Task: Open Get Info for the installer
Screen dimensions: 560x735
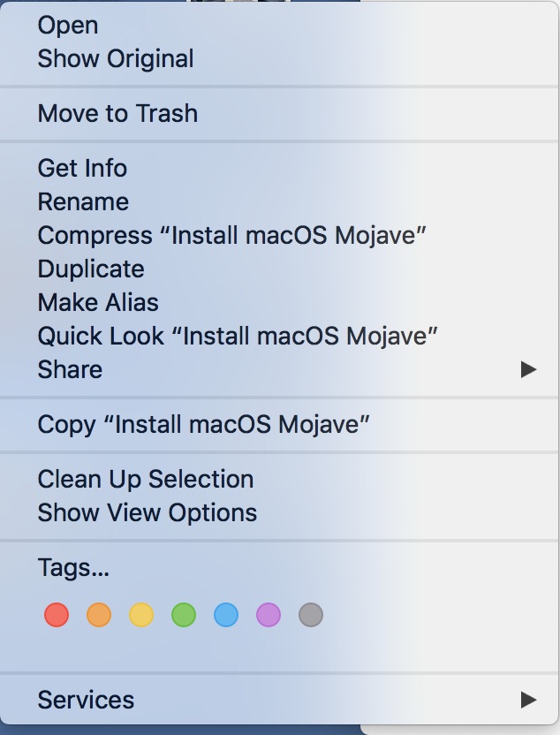Action: point(82,168)
